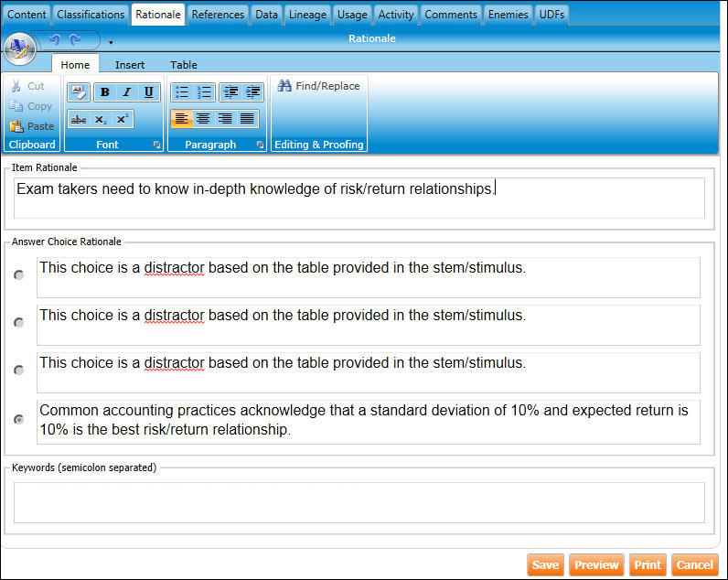Open Find/Replace
This screenshot has height=580, width=728.
[319, 86]
